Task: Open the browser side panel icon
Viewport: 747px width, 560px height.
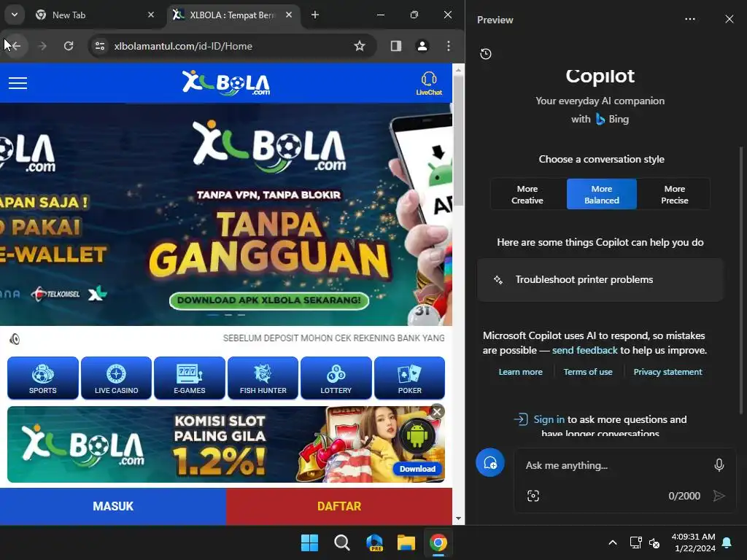Action: pyautogui.click(x=396, y=46)
